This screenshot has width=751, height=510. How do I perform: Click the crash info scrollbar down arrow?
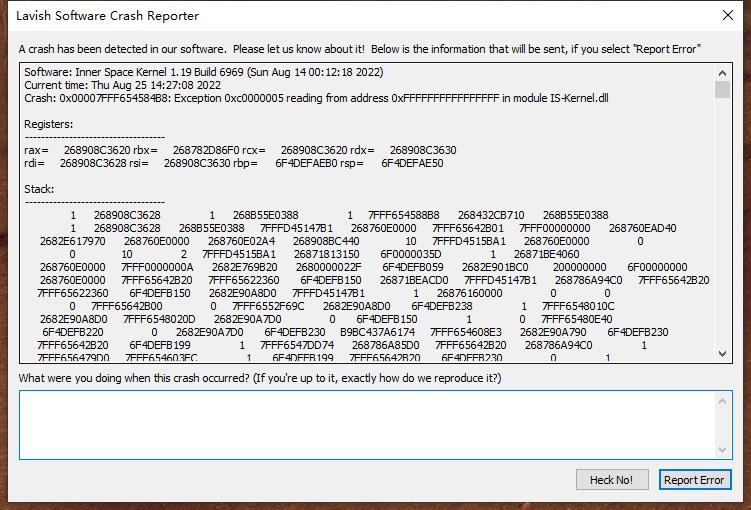click(x=722, y=353)
